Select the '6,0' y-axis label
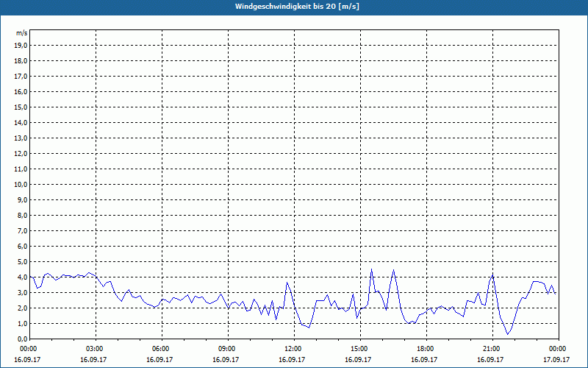Viewport: 588px width, 368px height. click(22, 247)
